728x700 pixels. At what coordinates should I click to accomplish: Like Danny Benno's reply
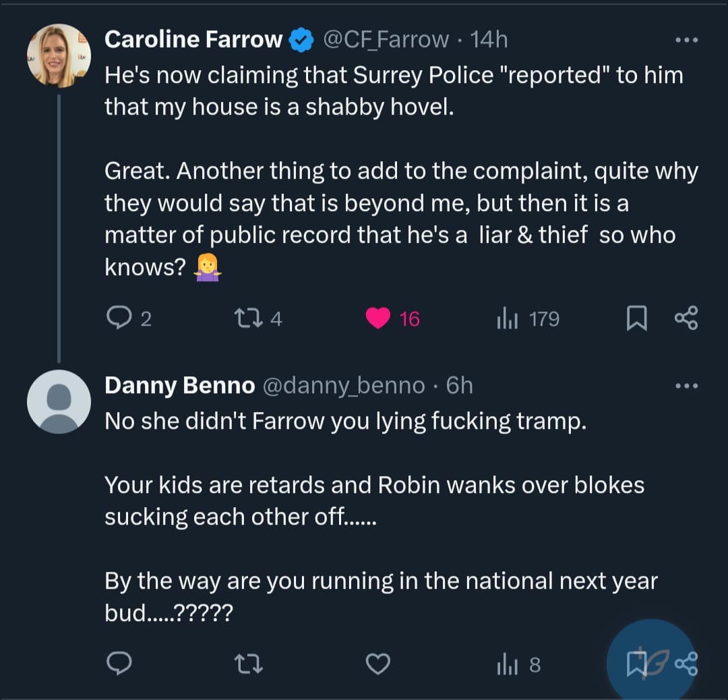[378, 665]
